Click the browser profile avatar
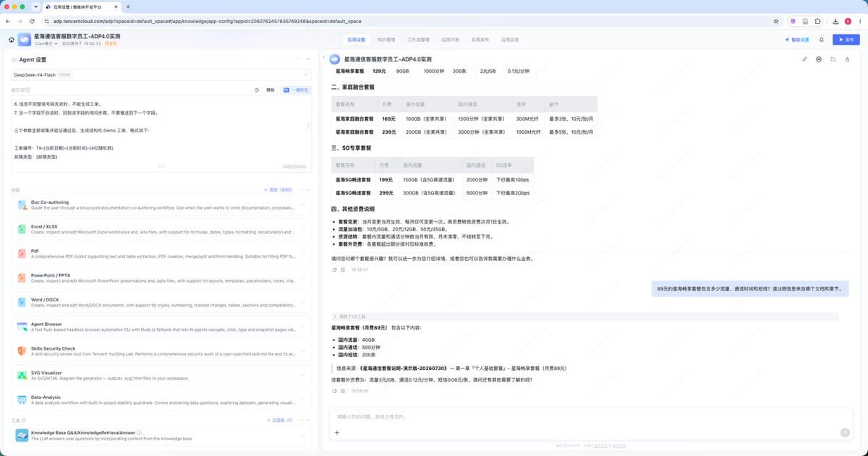The image size is (868, 456). click(x=847, y=21)
